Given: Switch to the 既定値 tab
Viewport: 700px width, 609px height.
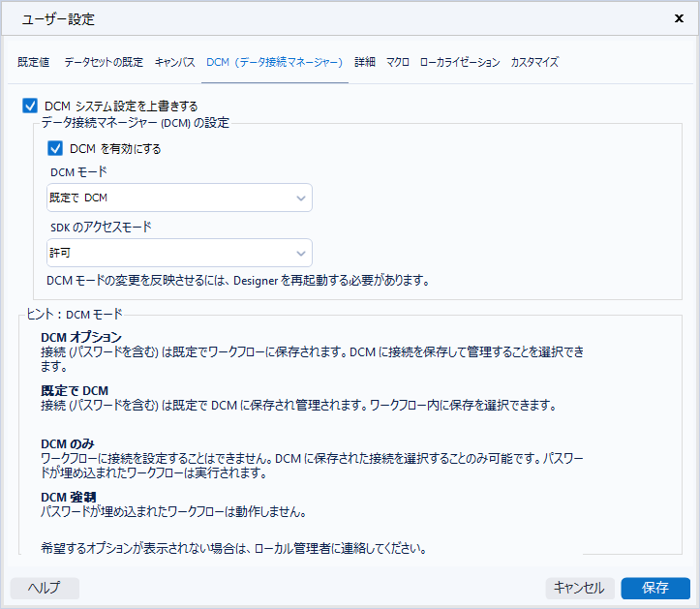Looking at the screenshot, I should pos(33,62).
